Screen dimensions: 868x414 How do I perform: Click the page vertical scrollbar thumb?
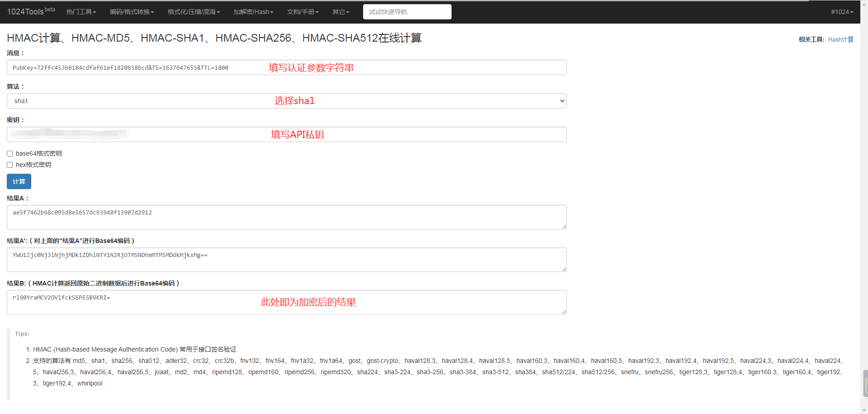point(865,383)
